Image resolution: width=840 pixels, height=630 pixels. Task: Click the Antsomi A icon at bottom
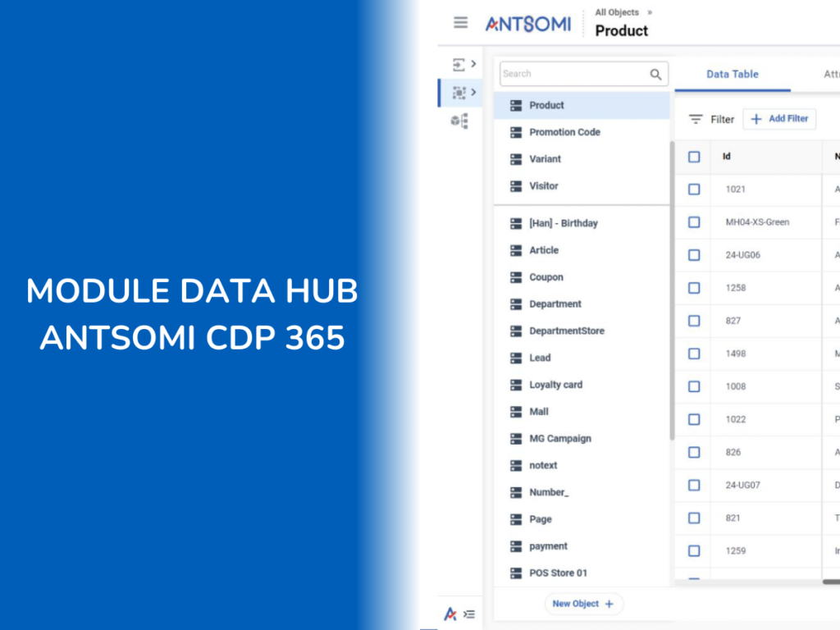click(450, 614)
